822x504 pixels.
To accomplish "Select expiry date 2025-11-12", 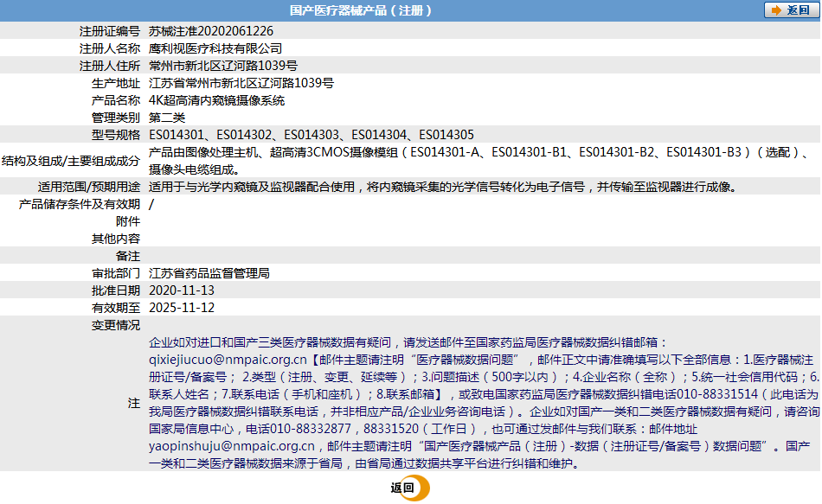I will pyautogui.click(x=182, y=308).
